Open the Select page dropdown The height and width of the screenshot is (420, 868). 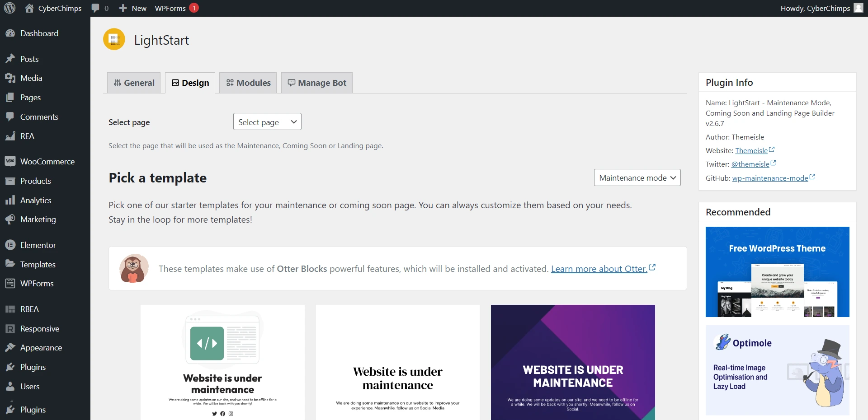click(267, 122)
